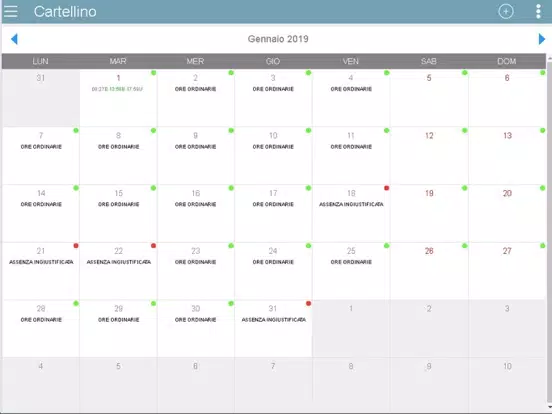Open the three-dot overflow menu
552x414 pixels.
coord(538,12)
